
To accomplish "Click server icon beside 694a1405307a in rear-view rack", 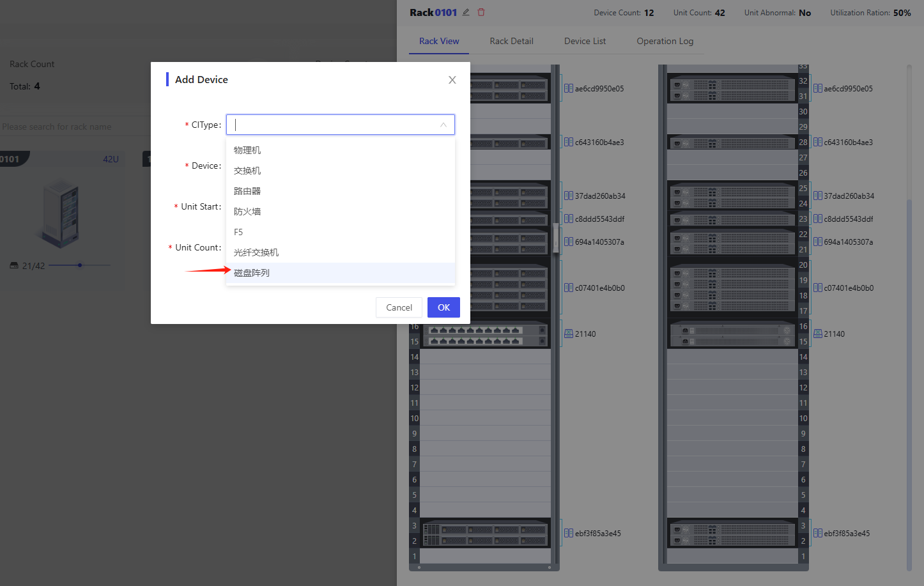I will (x=818, y=242).
